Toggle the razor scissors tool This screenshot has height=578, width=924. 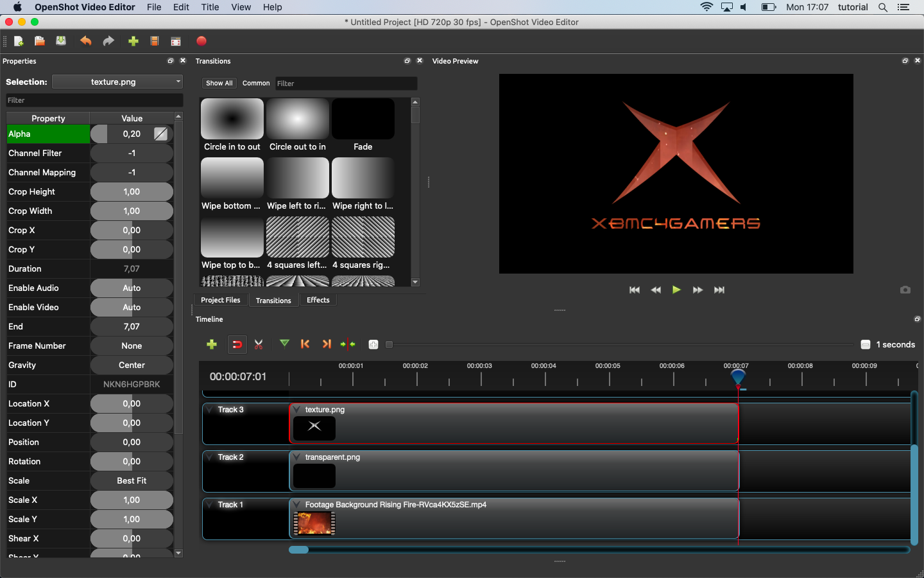(x=259, y=344)
